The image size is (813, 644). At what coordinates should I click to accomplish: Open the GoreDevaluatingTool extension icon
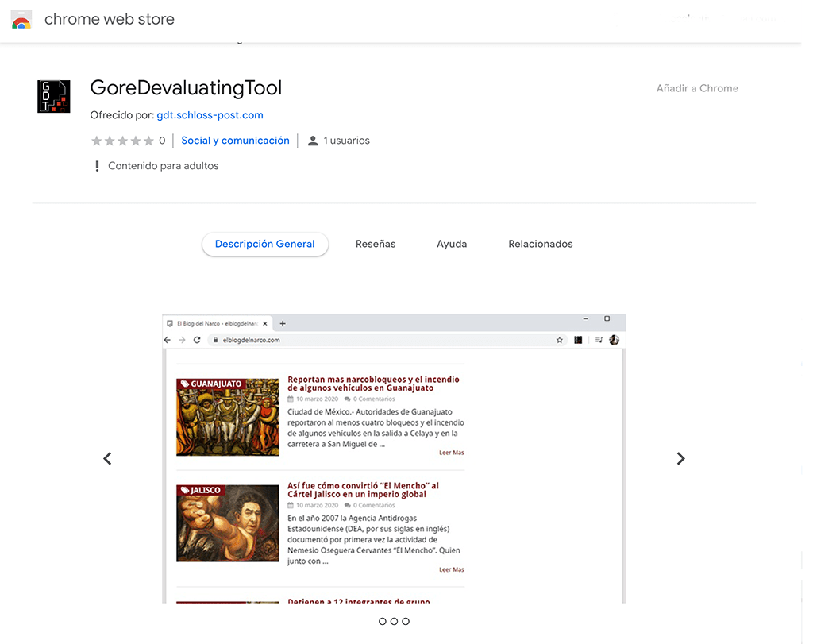tap(54, 96)
